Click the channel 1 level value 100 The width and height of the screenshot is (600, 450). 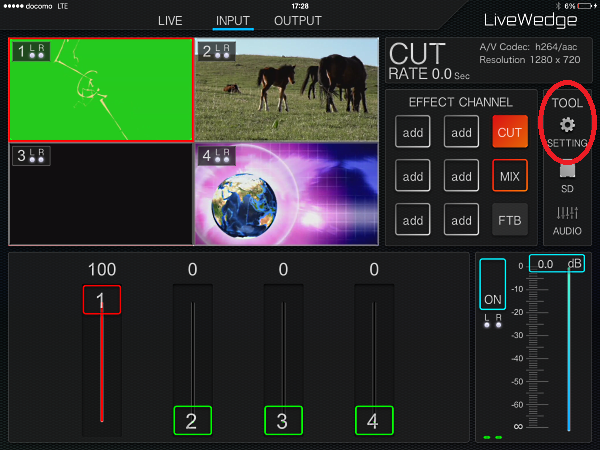[102, 269]
